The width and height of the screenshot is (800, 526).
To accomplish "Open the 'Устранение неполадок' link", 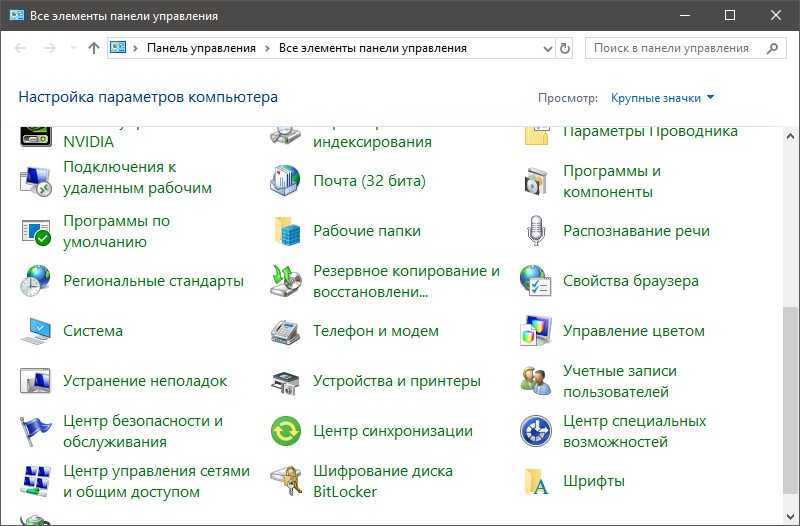I will 145,381.
